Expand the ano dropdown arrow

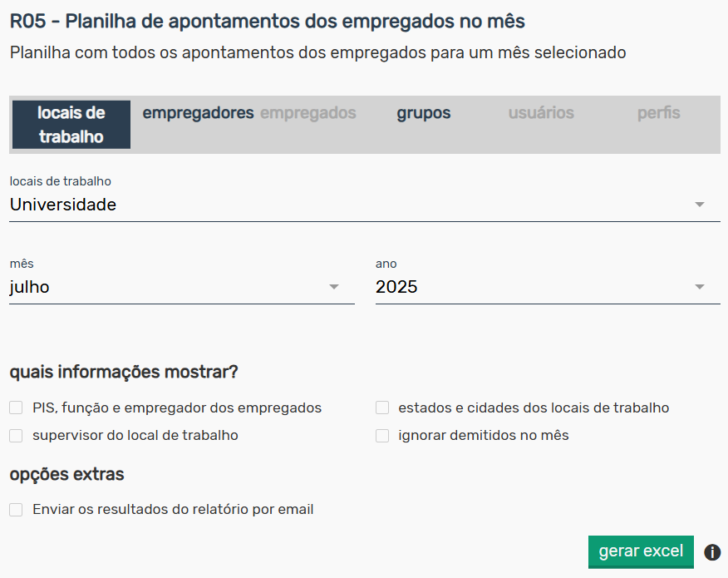[699, 287]
